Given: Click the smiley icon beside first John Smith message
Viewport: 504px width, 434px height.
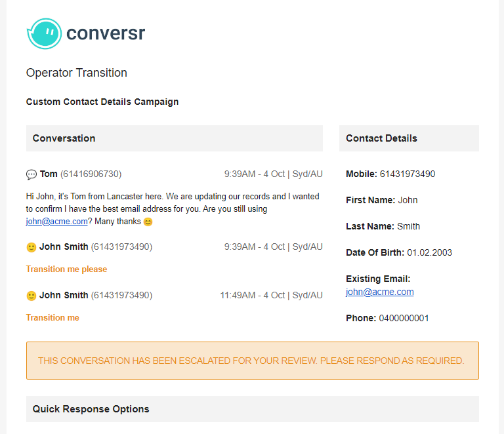Looking at the screenshot, I should 31,247.
